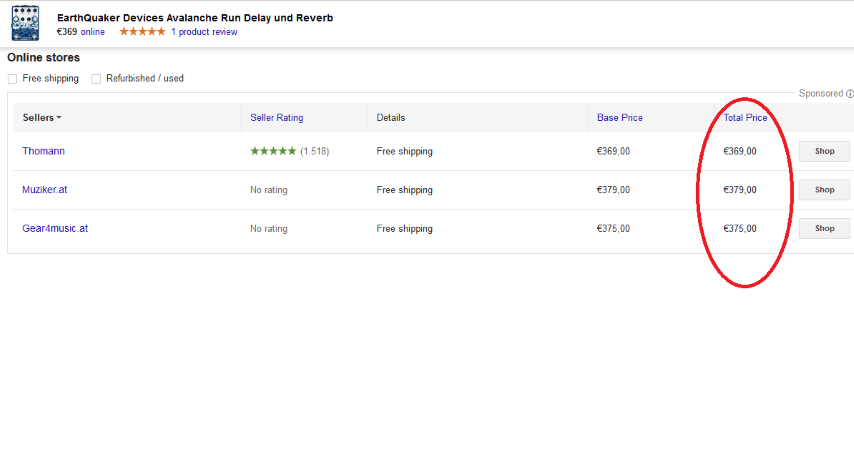
Task: Click Muziker.at's No rating text
Action: 269,190
